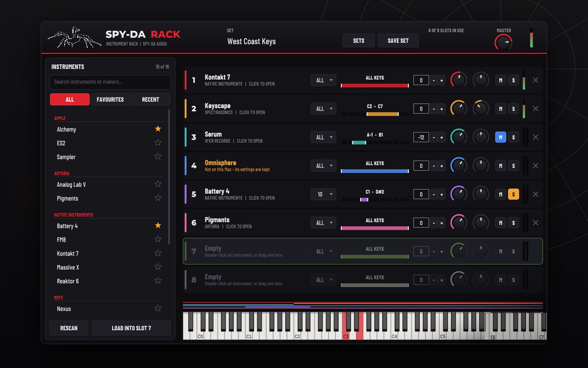Screen dimensions: 588x368
Task: Mark Massive X as favourite
Action: [158, 267]
